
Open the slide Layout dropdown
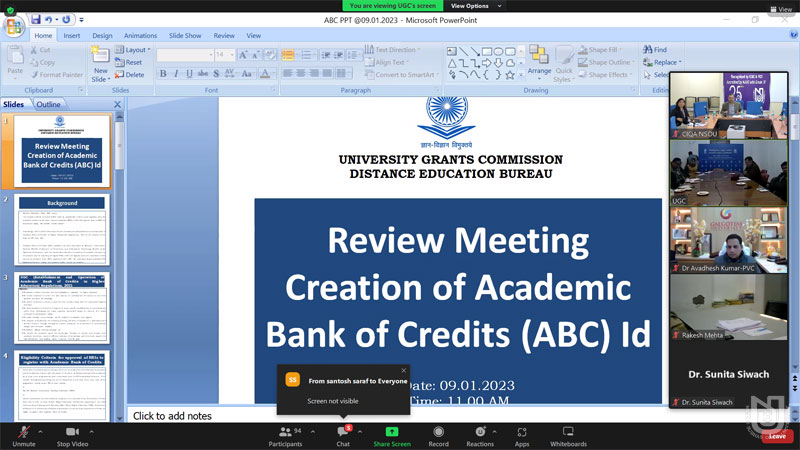[x=133, y=49]
